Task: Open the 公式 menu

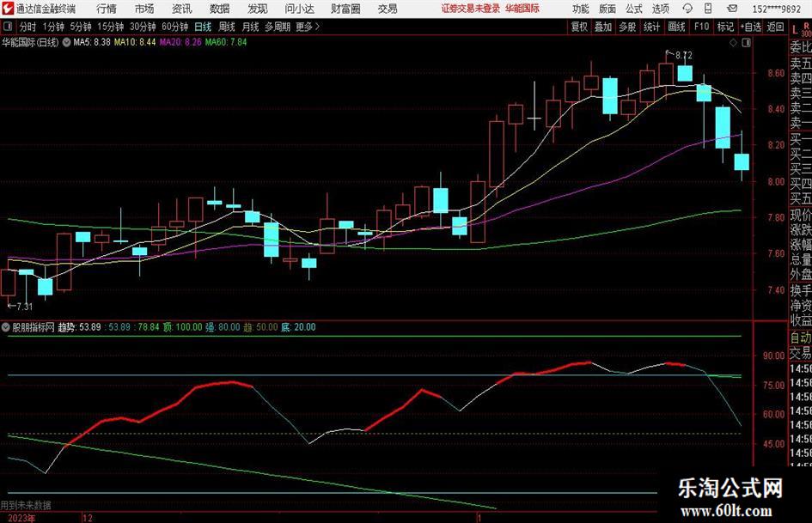Action: click(633, 9)
